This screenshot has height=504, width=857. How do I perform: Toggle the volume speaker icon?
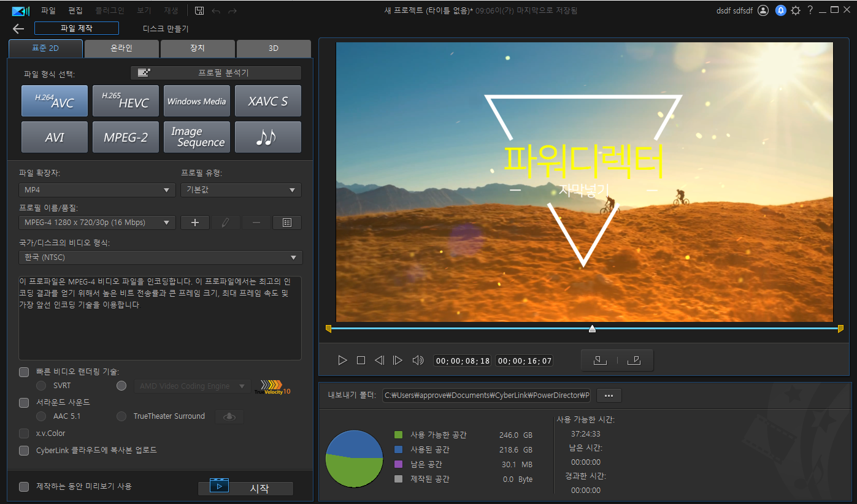tap(418, 361)
